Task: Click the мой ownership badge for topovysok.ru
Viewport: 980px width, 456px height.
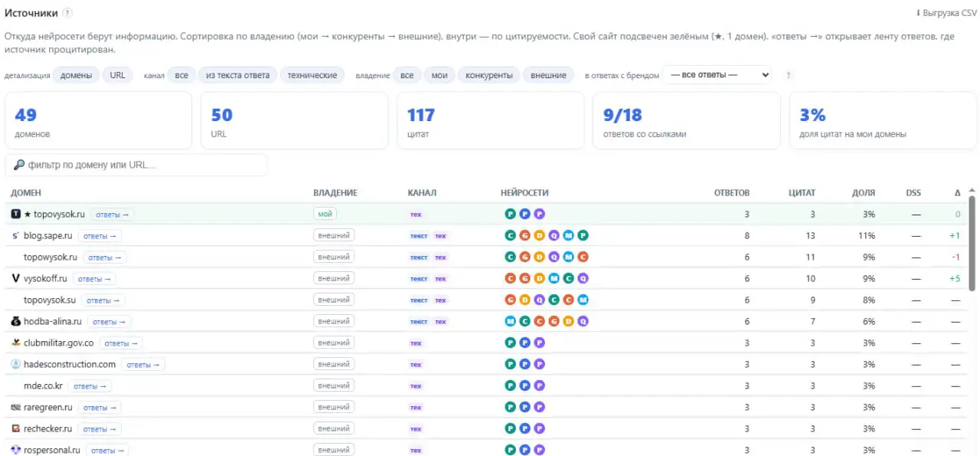Action: tap(325, 214)
